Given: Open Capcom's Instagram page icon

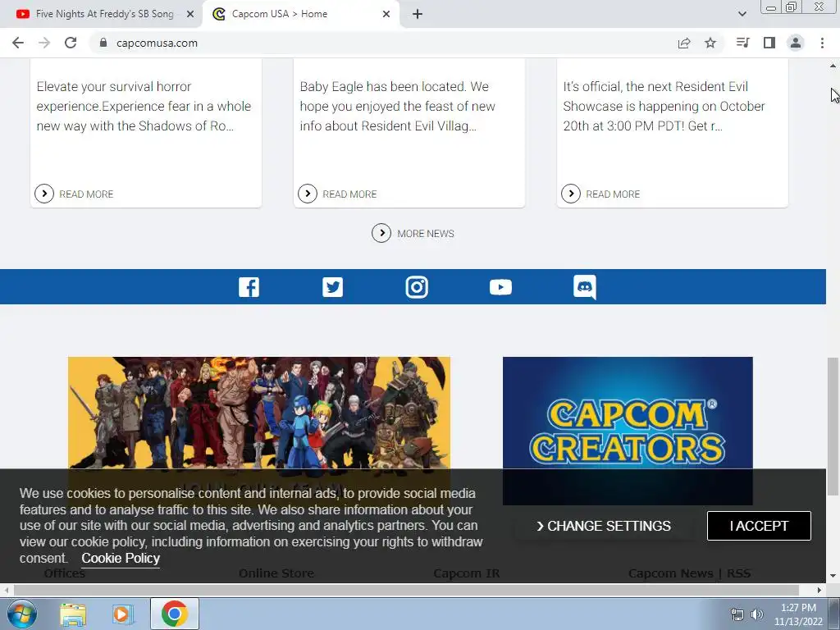Looking at the screenshot, I should point(417,287).
